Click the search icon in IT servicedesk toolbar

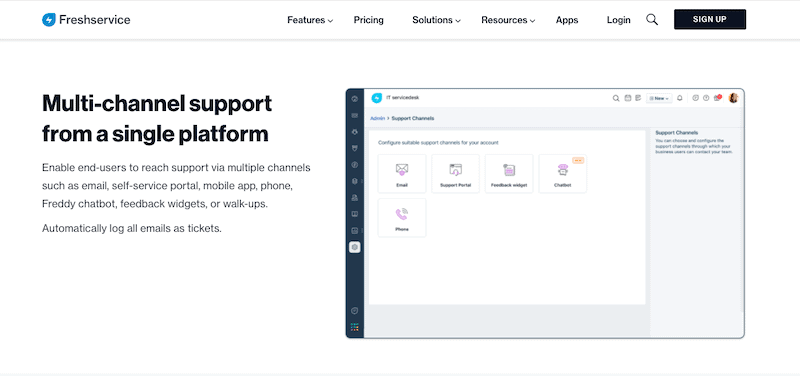click(616, 98)
